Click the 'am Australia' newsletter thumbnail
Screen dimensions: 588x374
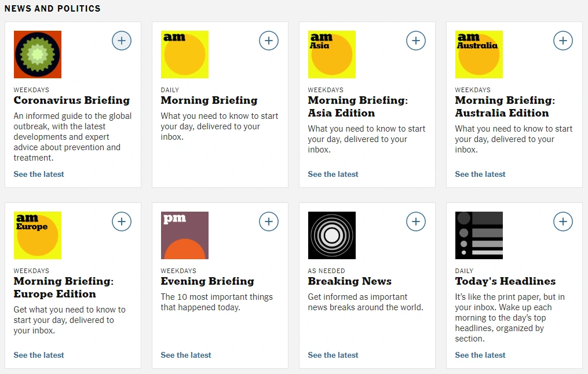coord(479,55)
